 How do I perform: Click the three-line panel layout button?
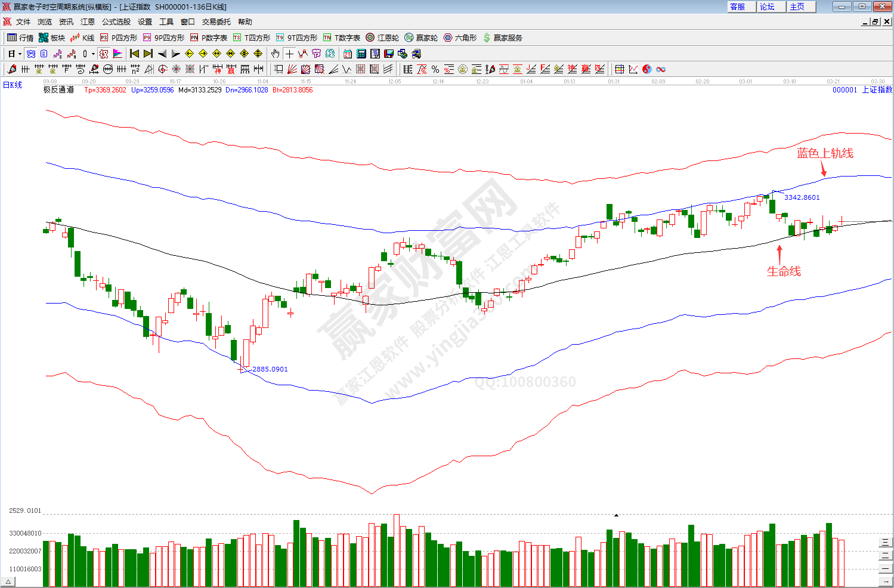click(886, 542)
